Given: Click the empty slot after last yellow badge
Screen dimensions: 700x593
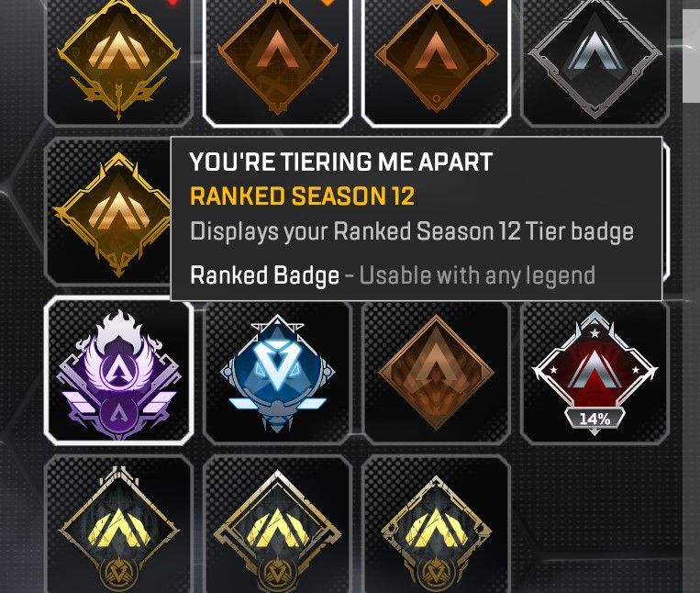Looking at the screenshot, I should [594, 524].
